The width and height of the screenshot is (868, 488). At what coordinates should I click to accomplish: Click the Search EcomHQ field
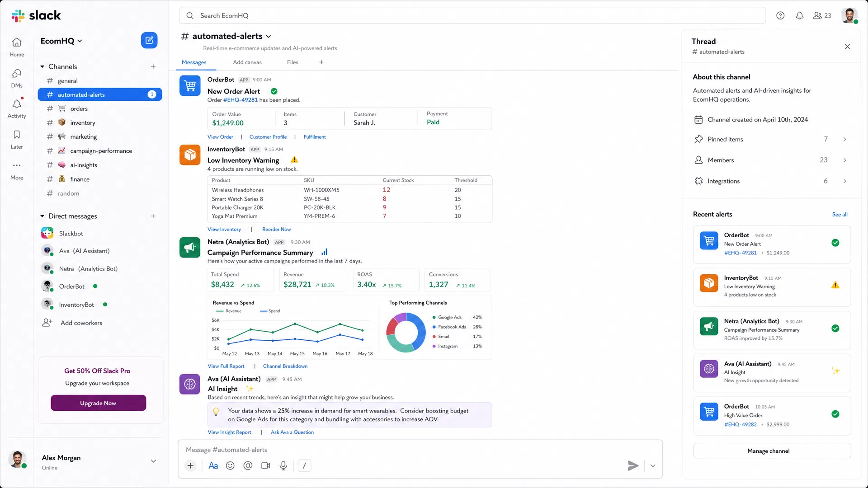[472, 15]
